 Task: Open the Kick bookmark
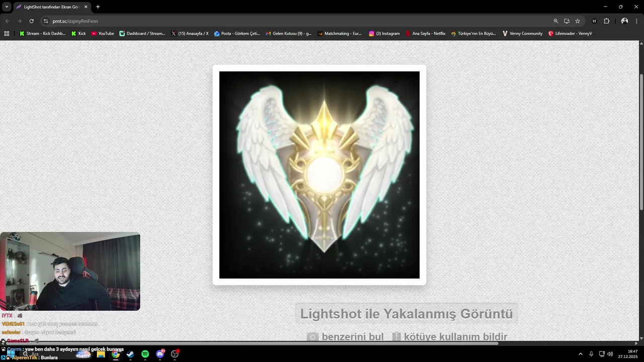click(78, 34)
